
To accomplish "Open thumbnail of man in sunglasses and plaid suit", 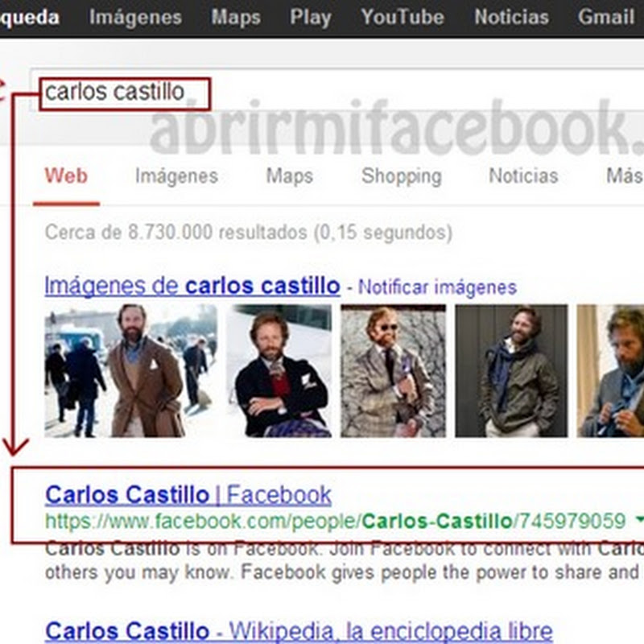I will pos(393,371).
